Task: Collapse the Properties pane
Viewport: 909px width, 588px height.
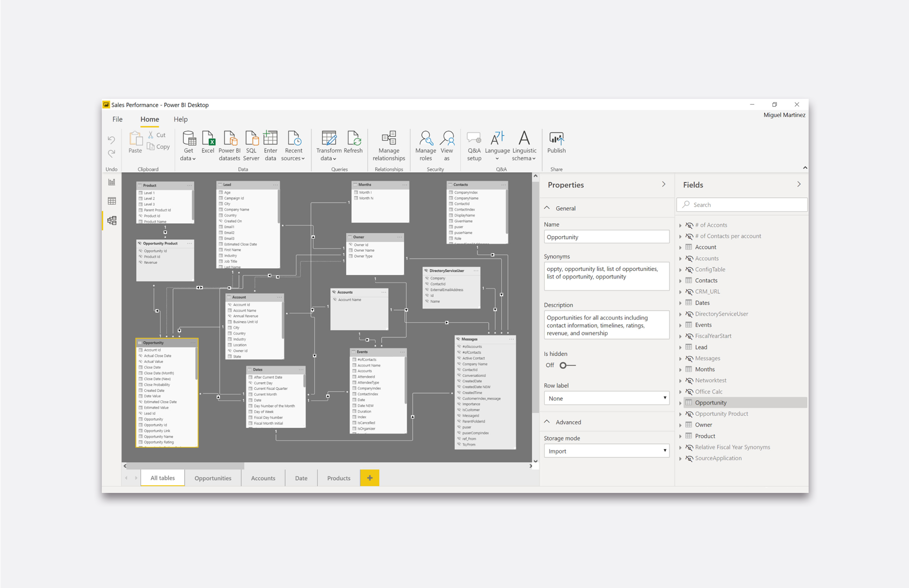Action: pos(664,184)
